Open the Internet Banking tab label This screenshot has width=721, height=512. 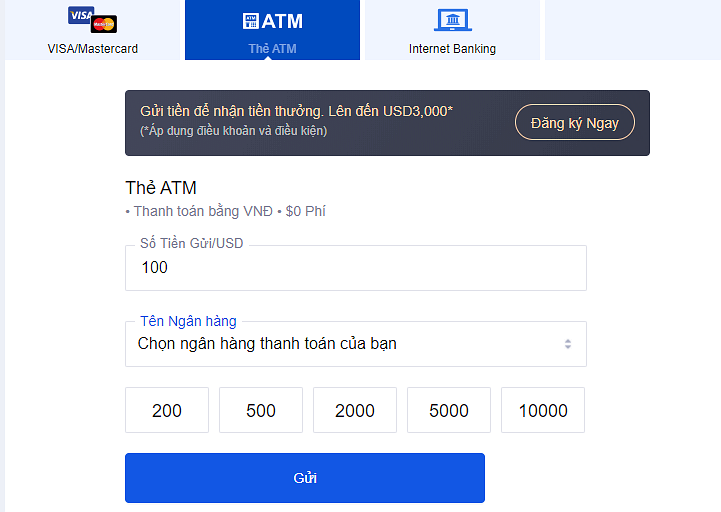[x=452, y=49]
